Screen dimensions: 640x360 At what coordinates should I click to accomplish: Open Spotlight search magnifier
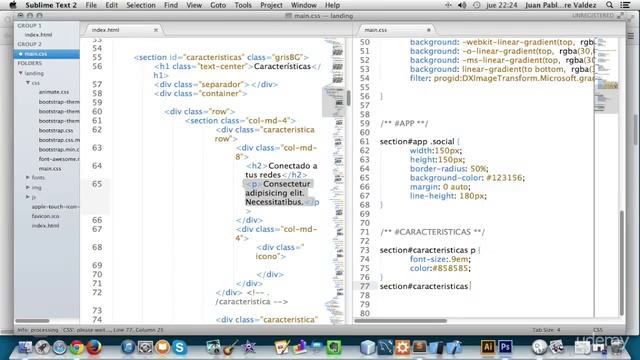click(x=609, y=5)
